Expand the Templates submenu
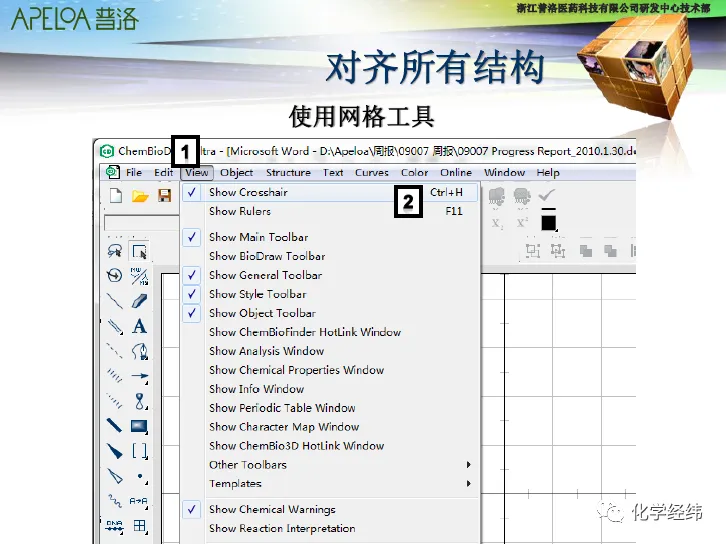Screen dimensions: 726x544 (x=329, y=483)
